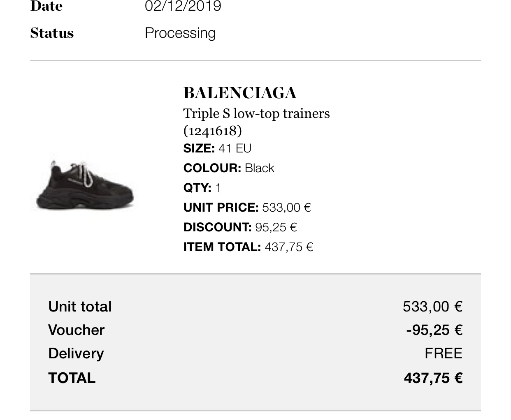Click the order date 02/12/2019
This screenshot has width=511, height=420.
[183, 6]
